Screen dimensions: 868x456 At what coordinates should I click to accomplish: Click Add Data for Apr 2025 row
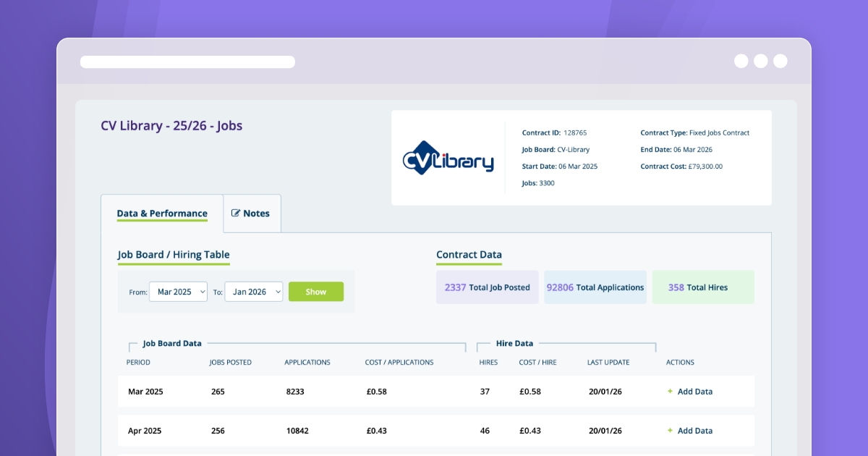[694, 431]
